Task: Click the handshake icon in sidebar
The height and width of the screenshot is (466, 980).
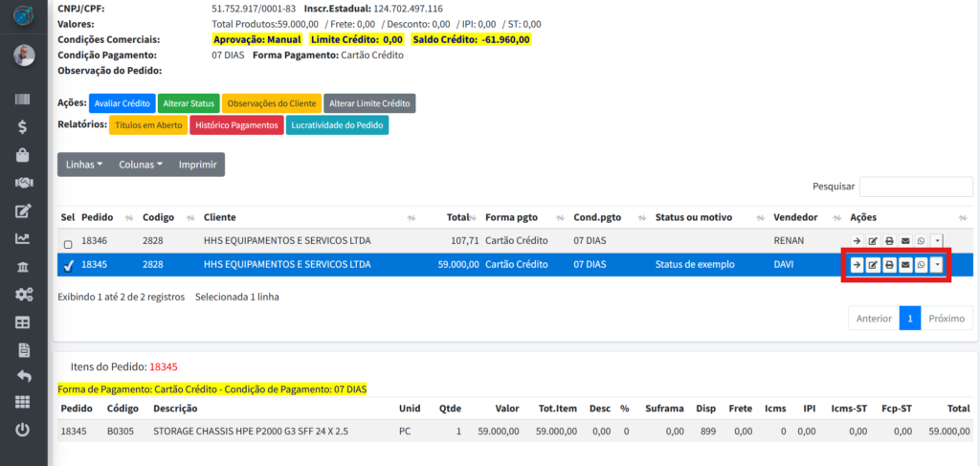Action: click(x=23, y=183)
